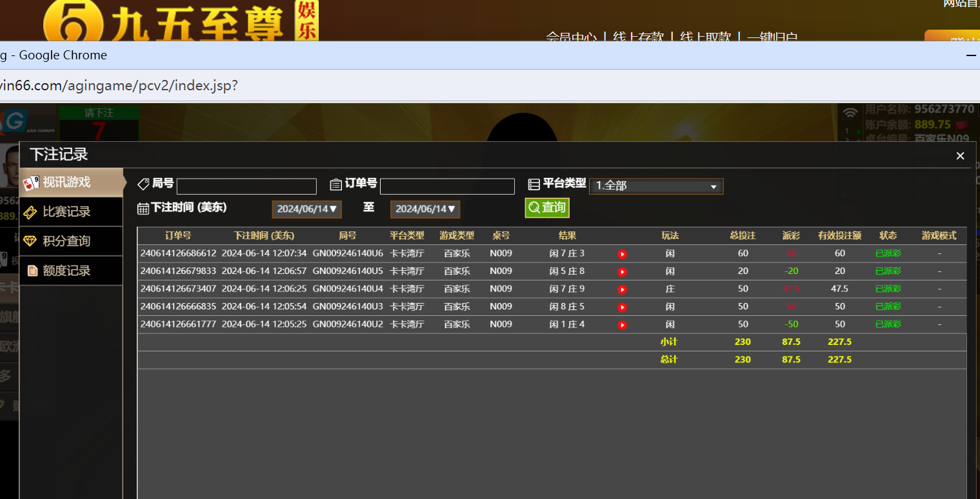The image size is (980, 499).
Task: Click the 一键归户 link
Action: [x=772, y=37]
